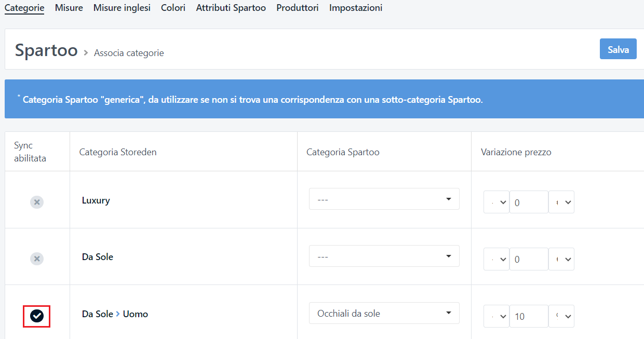The height and width of the screenshot is (339, 644).
Task: Click the Da Sole category name
Action: tap(98, 256)
